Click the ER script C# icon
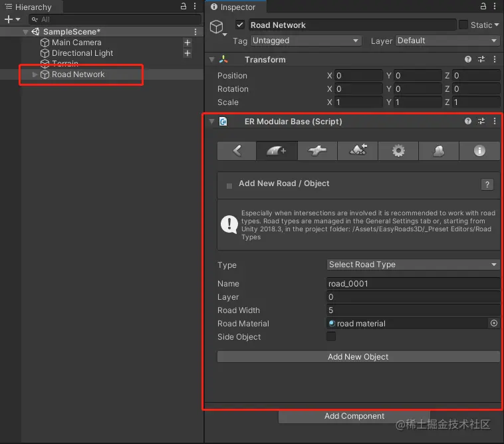 pyautogui.click(x=223, y=122)
